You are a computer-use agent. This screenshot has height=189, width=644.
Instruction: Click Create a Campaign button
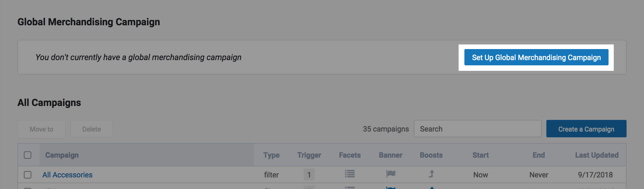(x=586, y=129)
